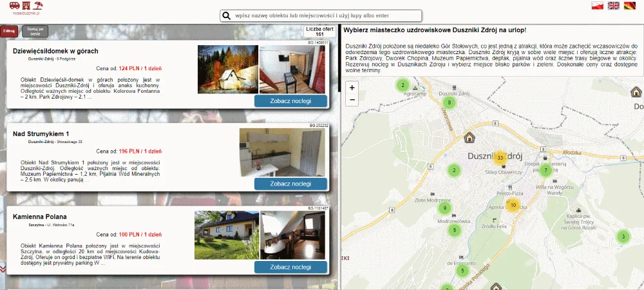This screenshot has height=290, width=644.
Task: Open the Nad Strumykiem 1 listing title
Action: click(x=41, y=134)
